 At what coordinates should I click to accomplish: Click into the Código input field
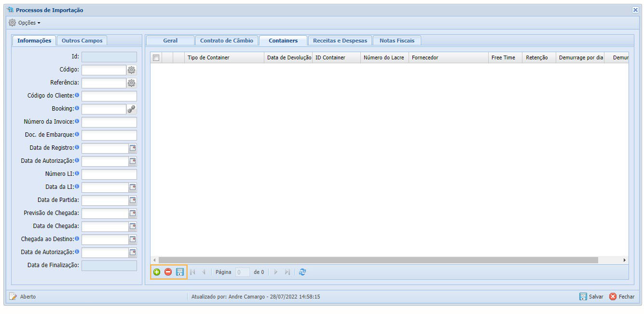(x=104, y=70)
